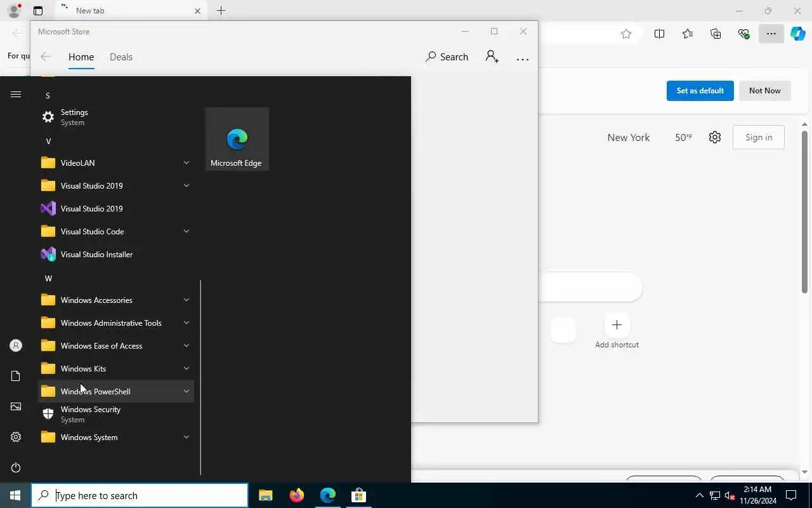Expand Windows Kits folder
This screenshot has height=508, width=812.
click(x=116, y=368)
